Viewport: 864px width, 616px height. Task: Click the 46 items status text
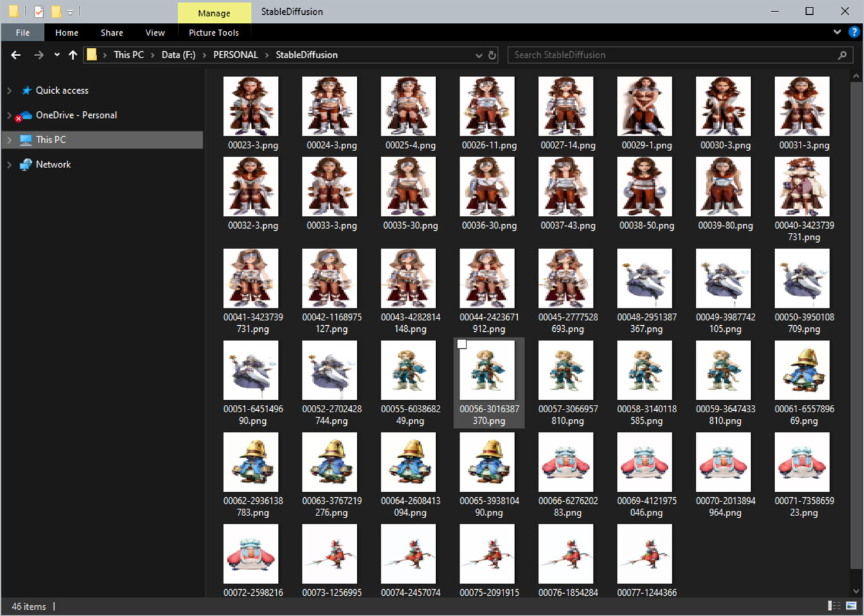pos(30,607)
